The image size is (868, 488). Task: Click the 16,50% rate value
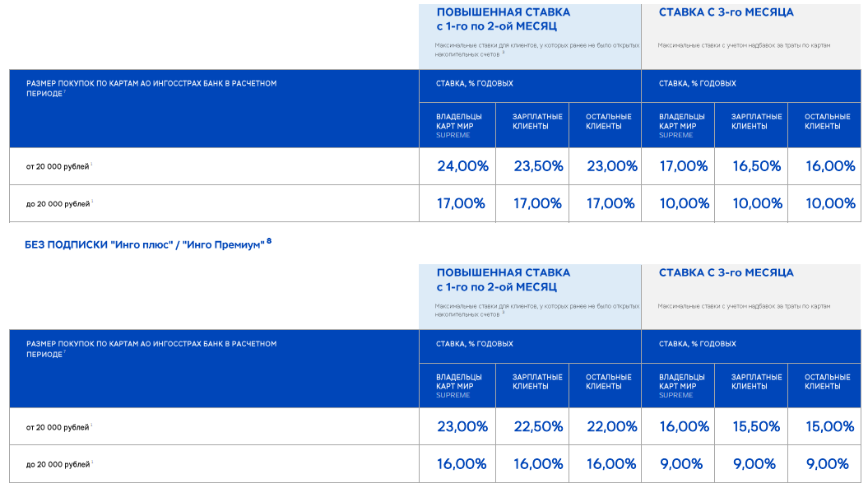click(756, 166)
